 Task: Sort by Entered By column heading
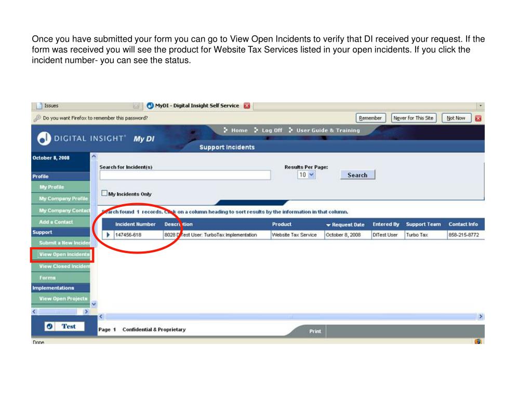pos(386,224)
